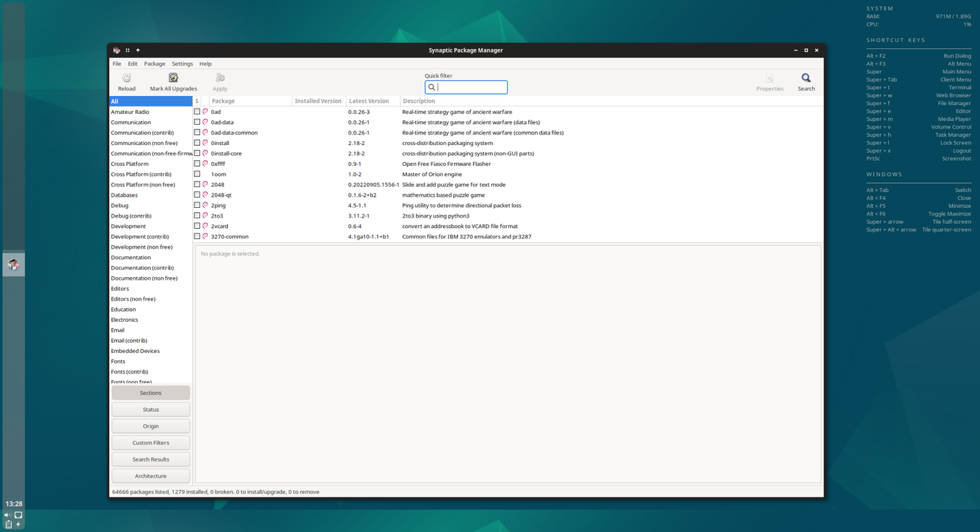
Task: Click the Architecture button
Action: 151,476
